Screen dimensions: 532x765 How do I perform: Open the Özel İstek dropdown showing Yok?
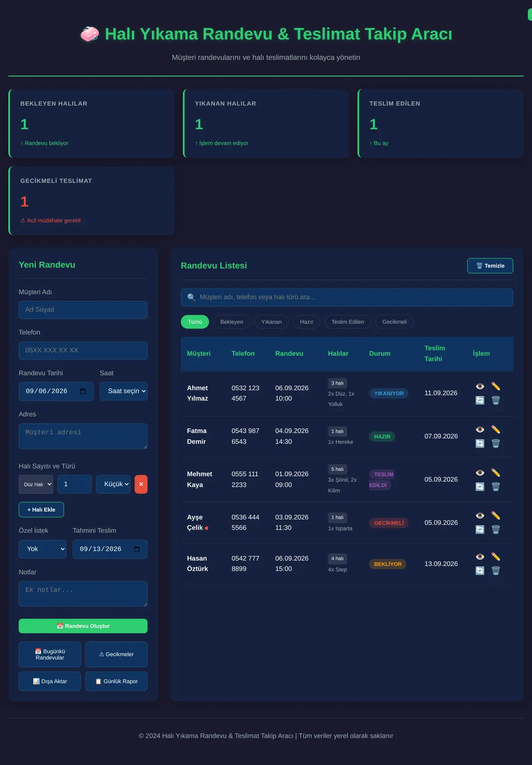coord(43,549)
